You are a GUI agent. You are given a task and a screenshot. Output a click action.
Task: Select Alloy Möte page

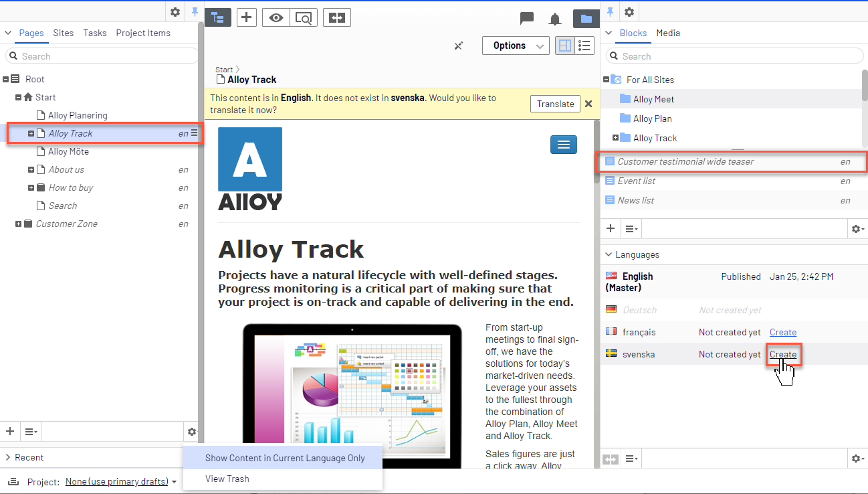(x=68, y=151)
